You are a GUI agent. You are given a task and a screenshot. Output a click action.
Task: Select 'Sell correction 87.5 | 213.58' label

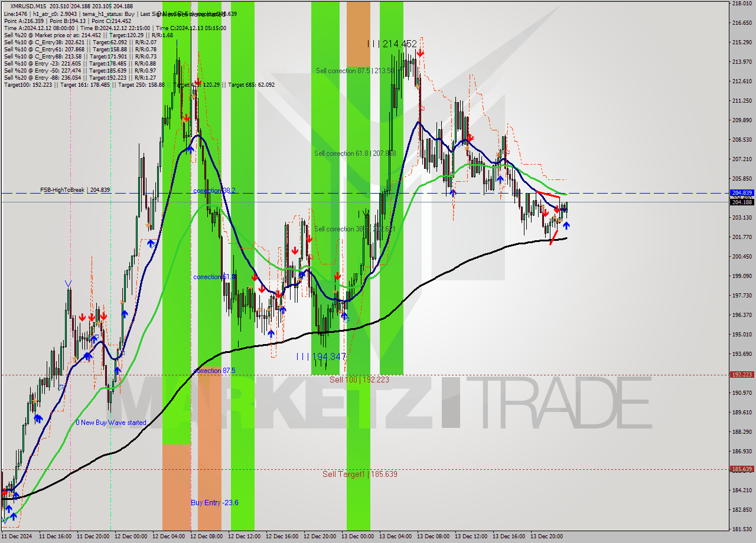click(x=355, y=71)
